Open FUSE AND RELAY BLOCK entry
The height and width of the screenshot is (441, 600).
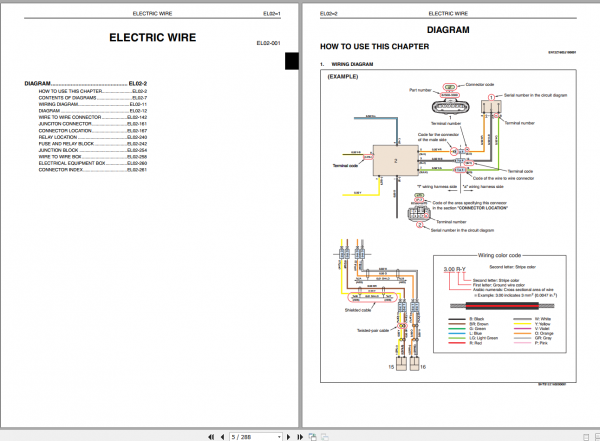coord(93,144)
